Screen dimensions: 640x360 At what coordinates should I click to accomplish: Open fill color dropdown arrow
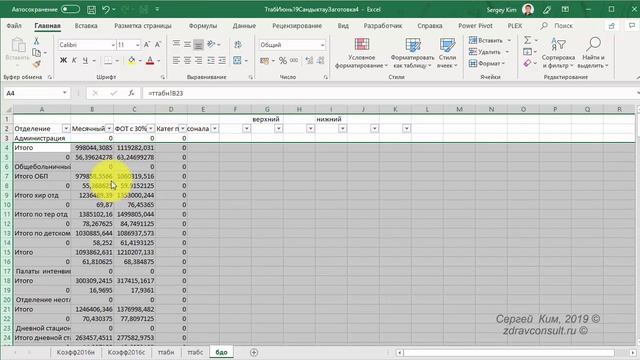click(x=140, y=61)
